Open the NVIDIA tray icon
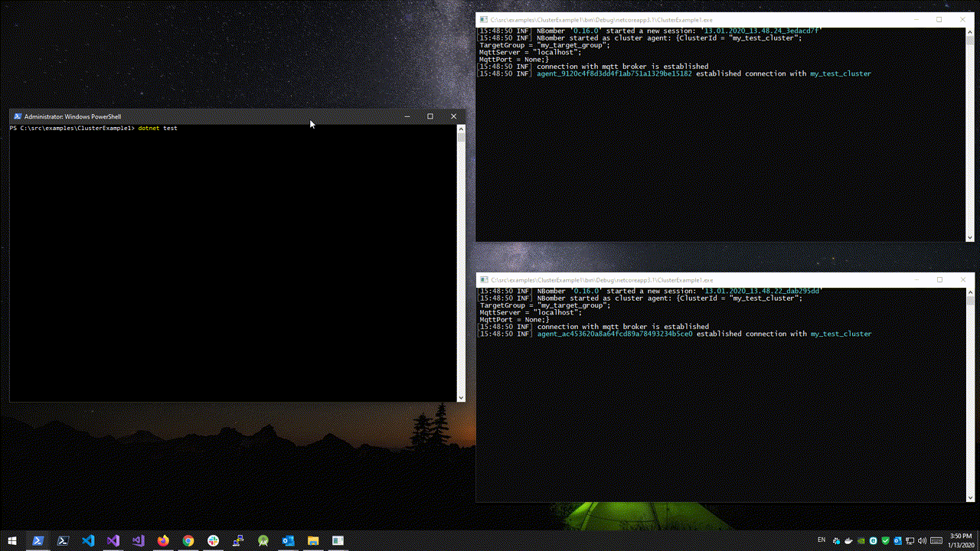The image size is (980, 551). 861,540
